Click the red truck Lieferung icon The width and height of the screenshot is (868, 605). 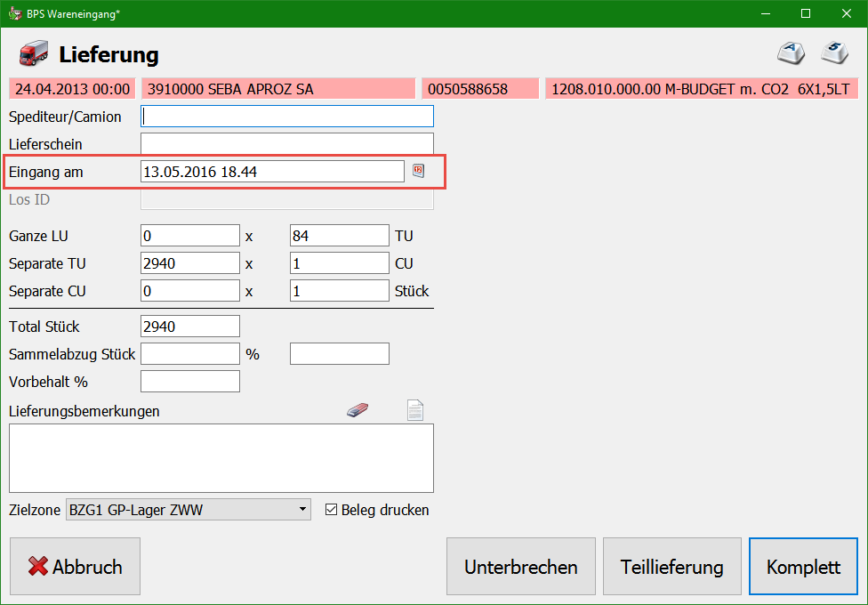[33, 54]
